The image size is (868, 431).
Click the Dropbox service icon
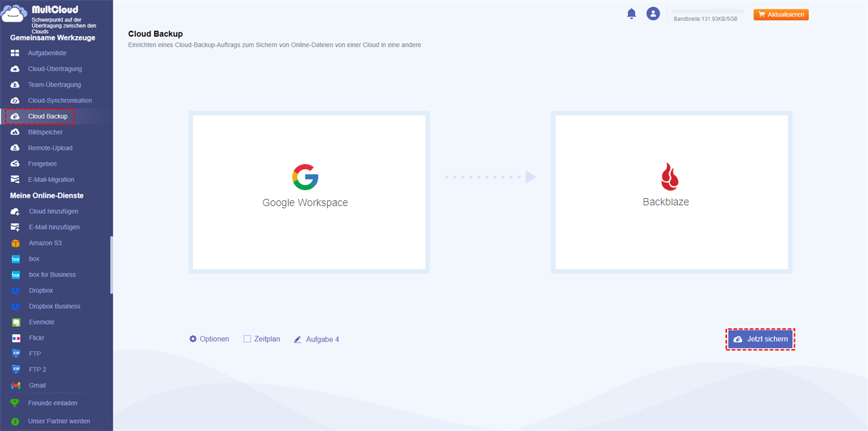point(15,291)
